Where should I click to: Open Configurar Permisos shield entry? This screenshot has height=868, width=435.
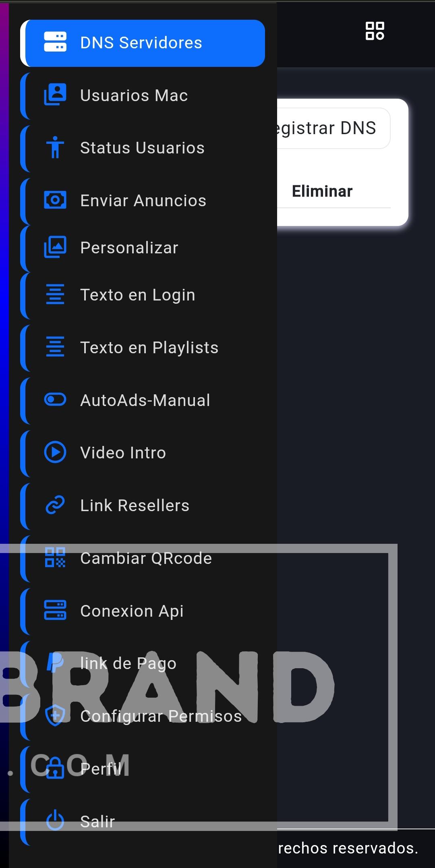click(143, 716)
